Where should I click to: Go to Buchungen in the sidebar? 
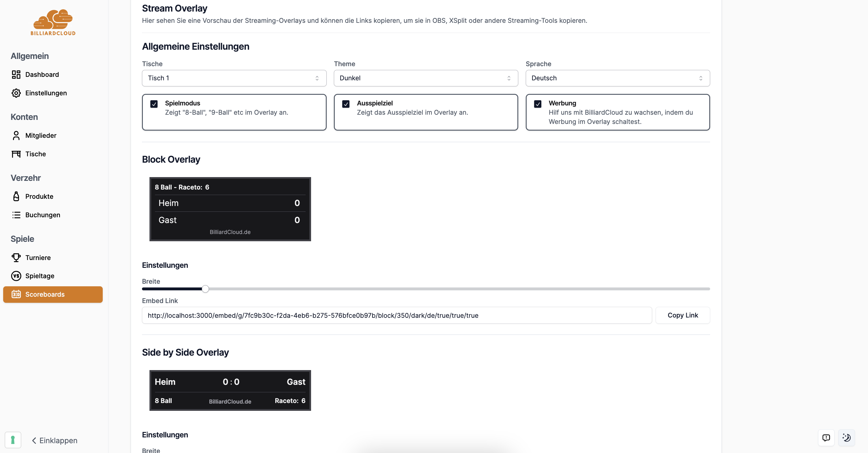coord(42,215)
